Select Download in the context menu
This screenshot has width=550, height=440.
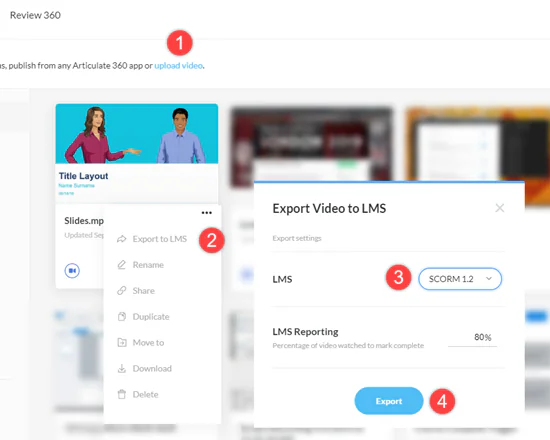point(152,369)
